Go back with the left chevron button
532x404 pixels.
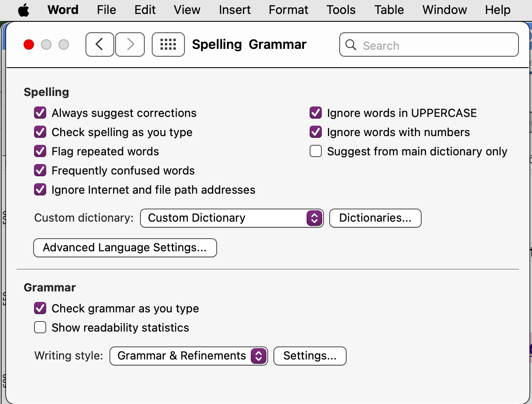pyautogui.click(x=100, y=45)
